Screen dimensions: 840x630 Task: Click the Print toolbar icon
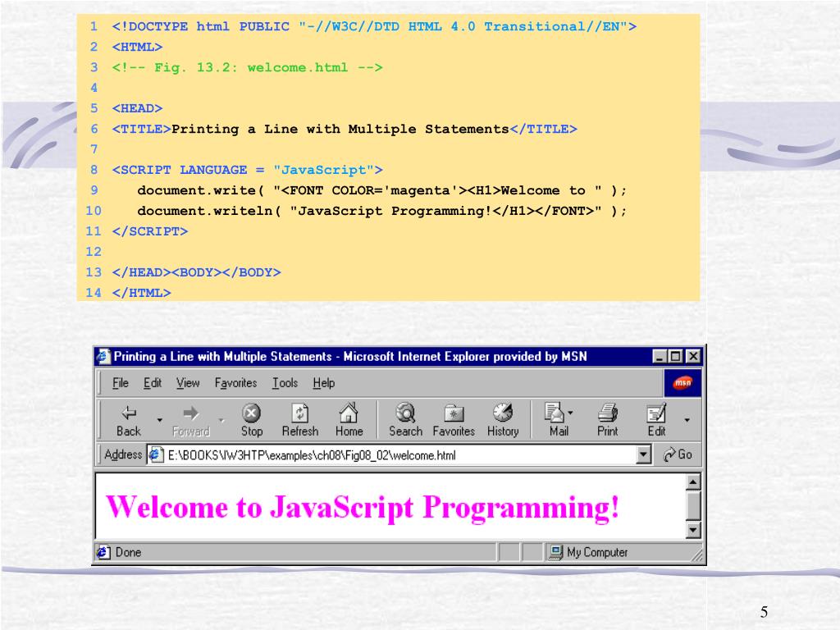[608, 413]
